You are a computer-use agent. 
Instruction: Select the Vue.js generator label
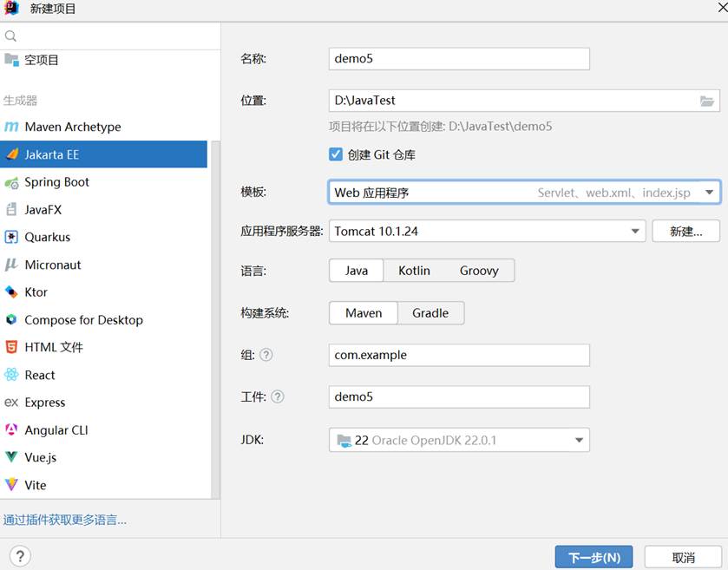tap(41, 458)
